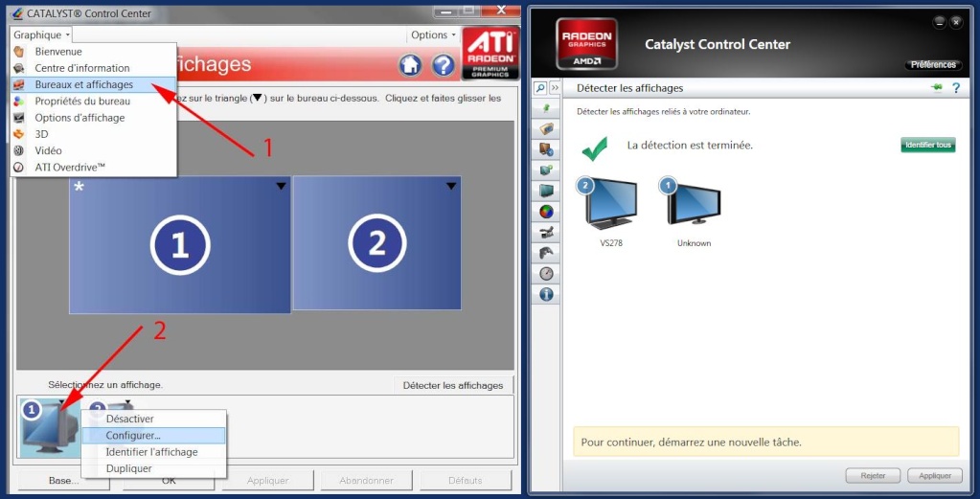This screenshot has height=499, width=980.
Task: Choose Identifier l'affichage in context menu
Action: [153, 451]
